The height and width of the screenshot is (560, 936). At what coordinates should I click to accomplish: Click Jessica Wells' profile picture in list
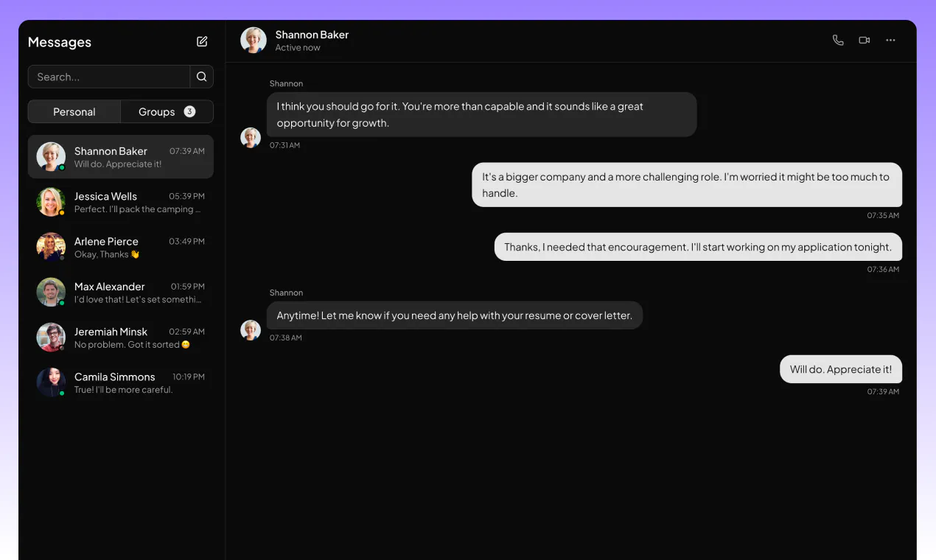point(51,202)
